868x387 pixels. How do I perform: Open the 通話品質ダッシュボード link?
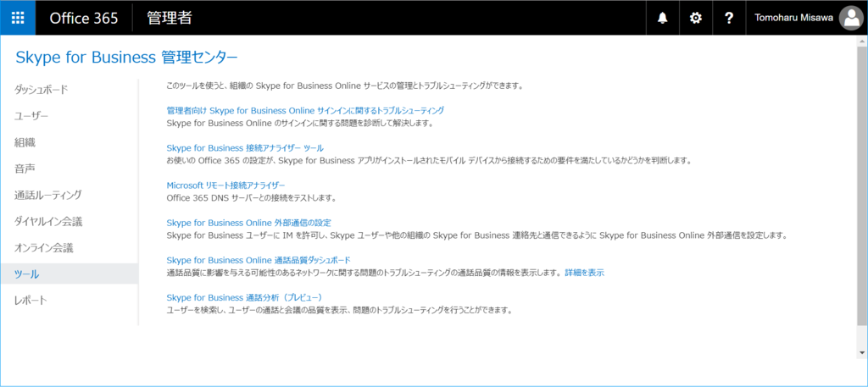point(259,260)
